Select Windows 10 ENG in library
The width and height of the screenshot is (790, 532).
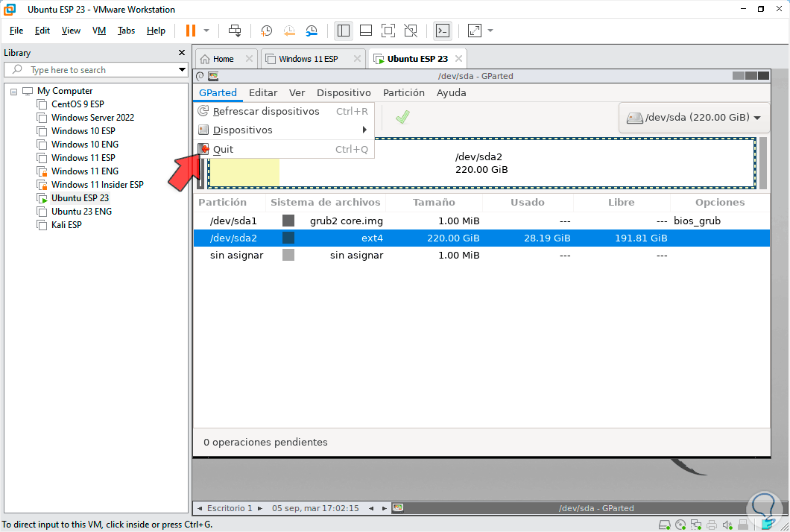coord(85,145)
